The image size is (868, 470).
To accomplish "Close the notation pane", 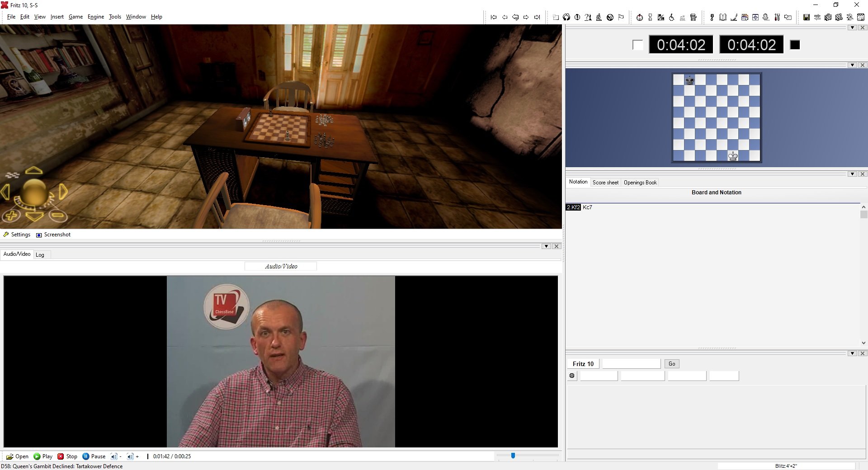I will point(863,174).
